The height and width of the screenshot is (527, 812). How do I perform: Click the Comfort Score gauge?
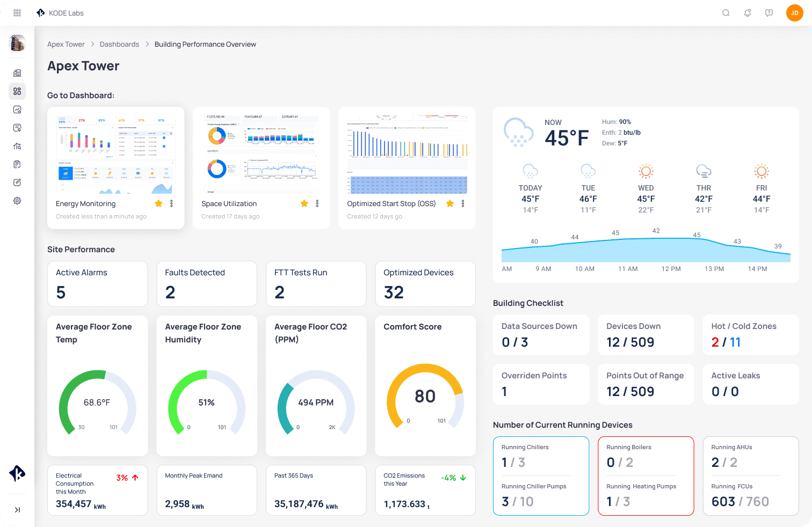(425, 397)
